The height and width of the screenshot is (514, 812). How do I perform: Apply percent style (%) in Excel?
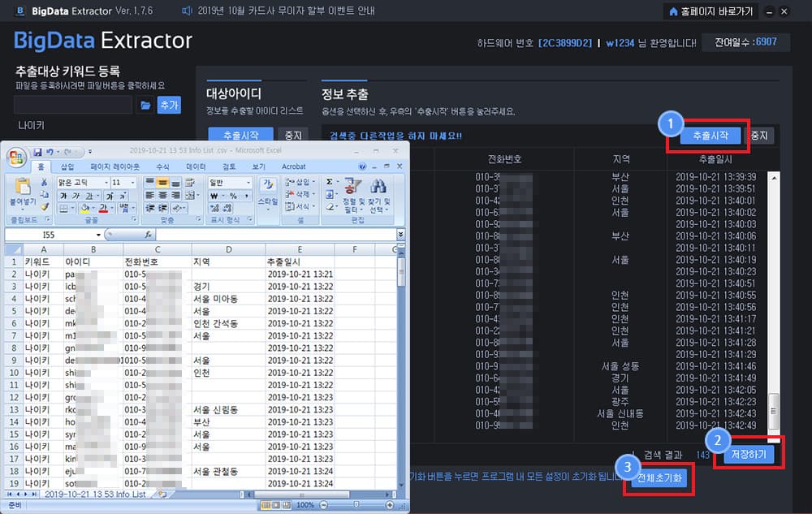(233, 196)
